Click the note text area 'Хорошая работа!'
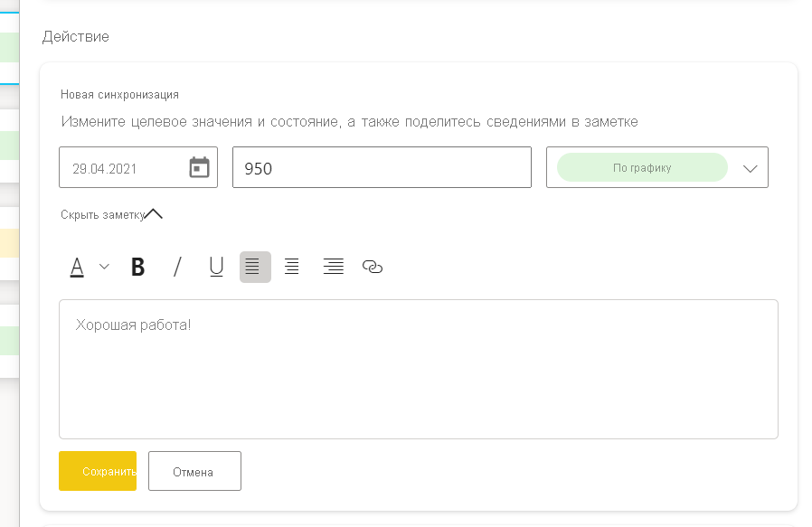Viewport: 812px width, 527px height. 419,369
